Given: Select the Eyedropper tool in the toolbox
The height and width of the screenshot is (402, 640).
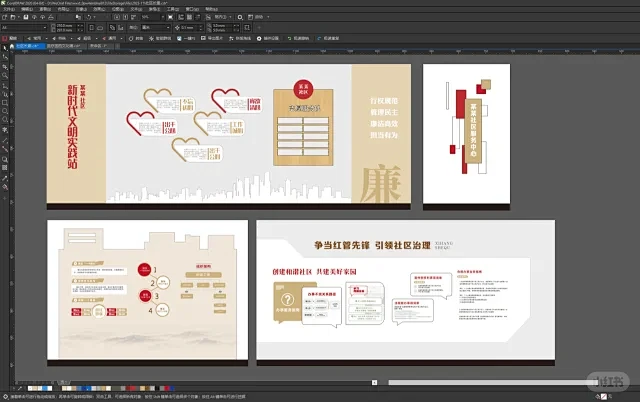Looking at the screenshot, I should (x=5, y=167).
